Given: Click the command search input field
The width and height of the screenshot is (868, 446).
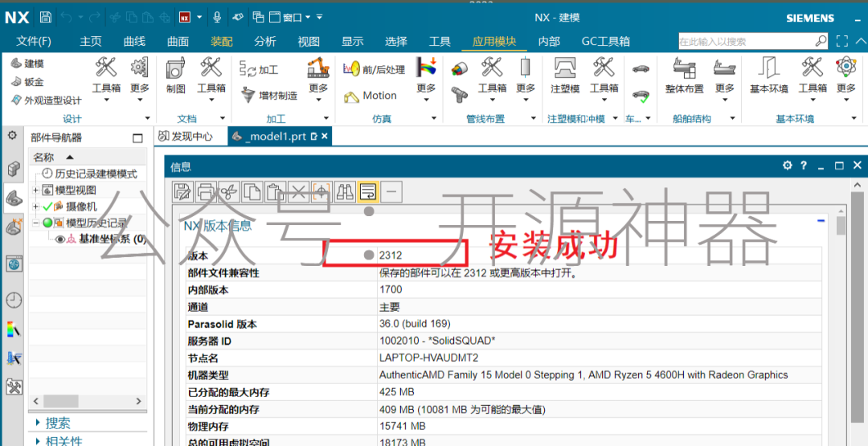Looking at the screenshot, I should [x=747, y=42].
